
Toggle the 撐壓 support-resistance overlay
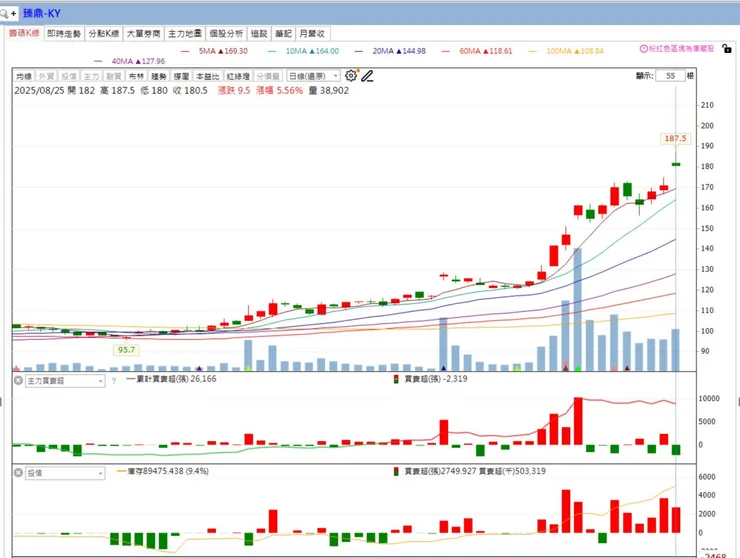point(181,76)
